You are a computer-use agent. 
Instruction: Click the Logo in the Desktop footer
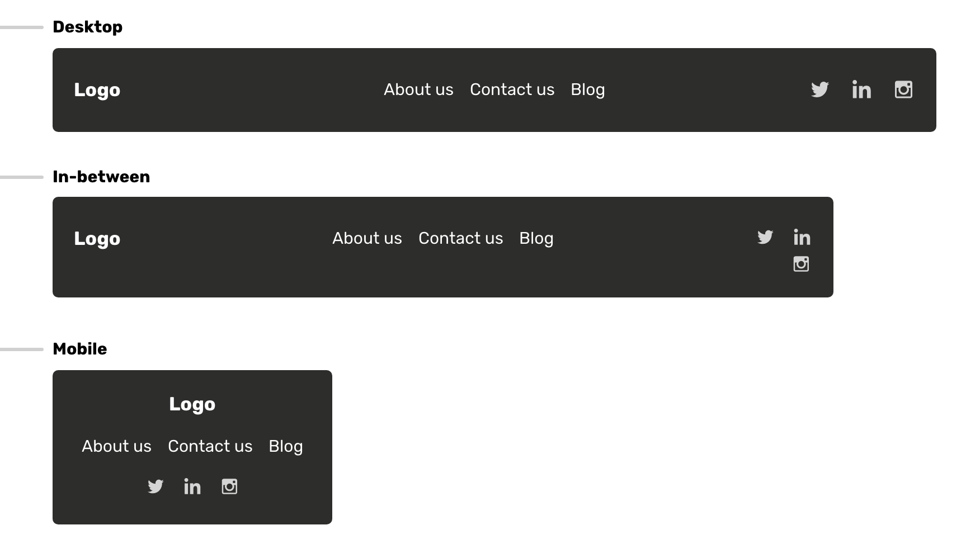(97, 90)
